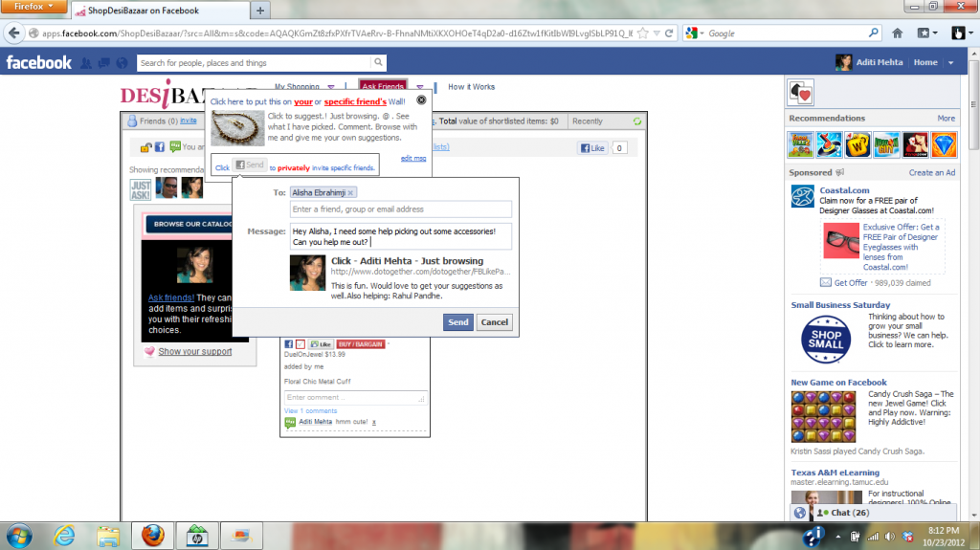Click the Facebook friend requests icon
980x550 pixels.
[x=86, y=62]
